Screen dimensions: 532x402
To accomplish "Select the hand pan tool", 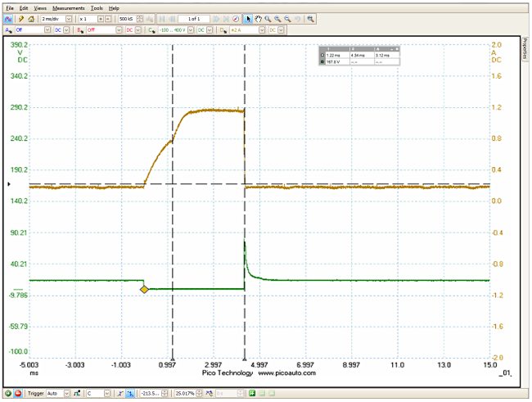I will coord(259,18).
